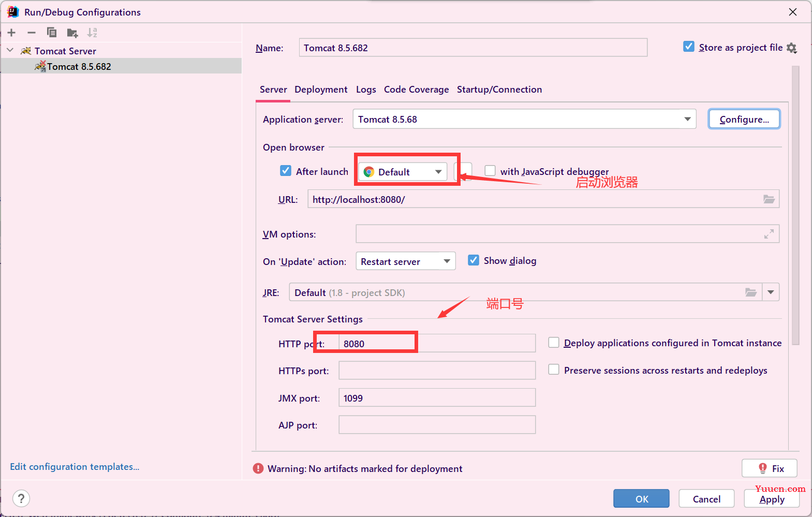
Task: Browse the JRE path with the folder icon
Action: click(x=751, y=292)
